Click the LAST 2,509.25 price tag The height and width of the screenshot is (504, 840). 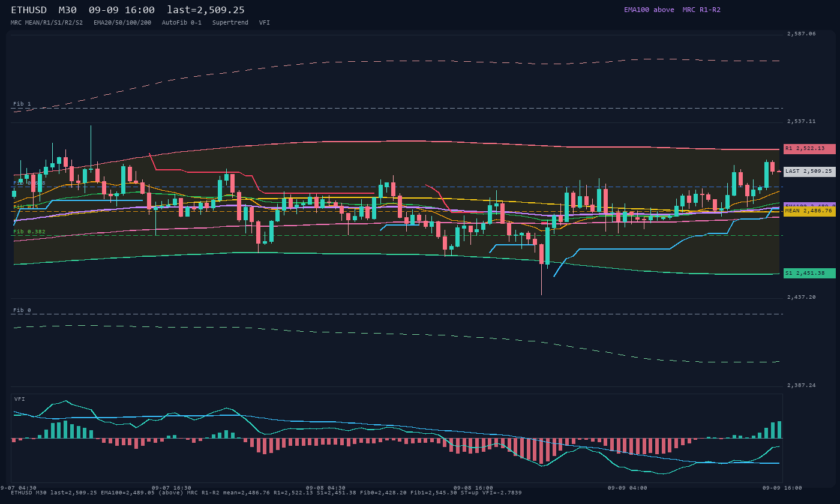pyautogui.click(x=809, y=172)
